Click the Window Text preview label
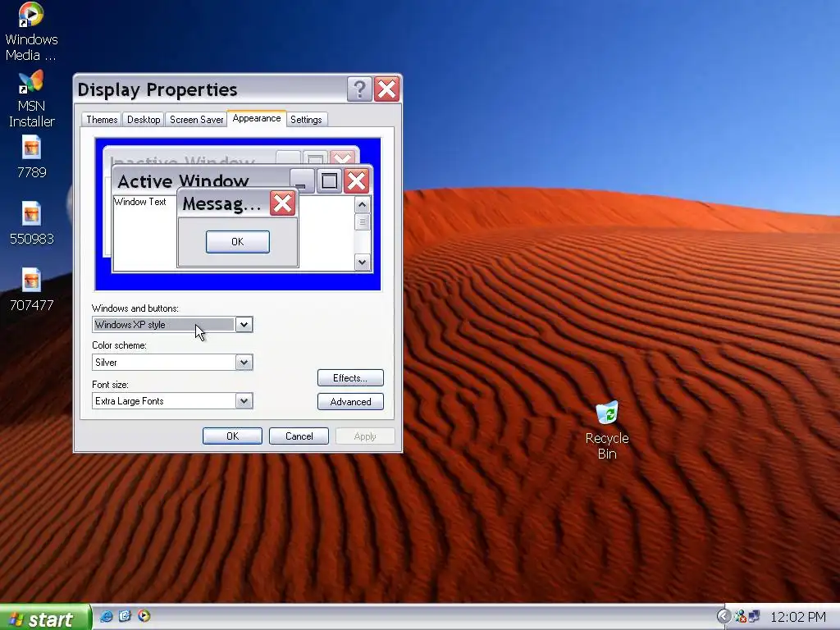Image resolution: width=840 pixels, height=630 pixels. 139,202
